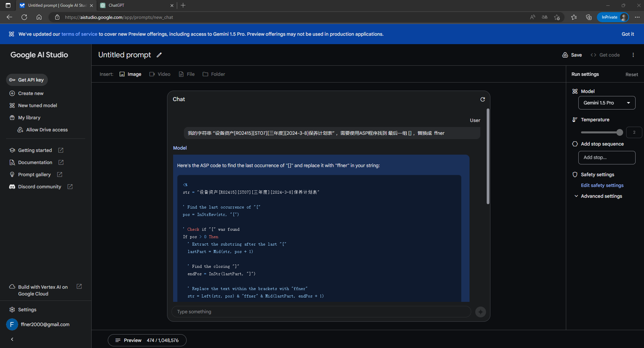
Task: Click the pencil icon to rename Untitled prompt
Action: (159, 55)
